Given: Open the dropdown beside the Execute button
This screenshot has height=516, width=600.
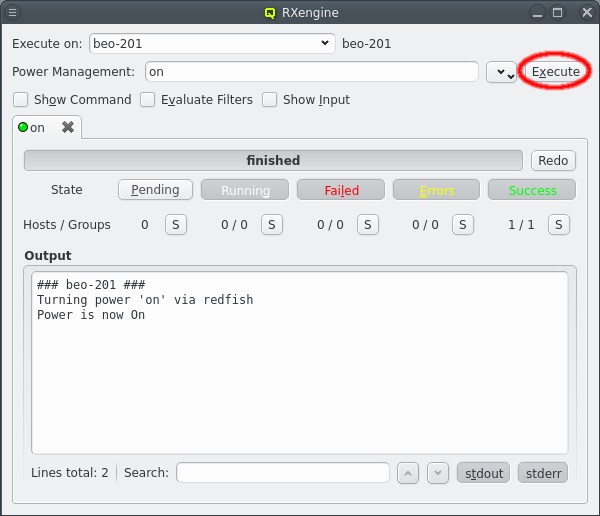Looking at the screenshot, I should coord(502,72).
